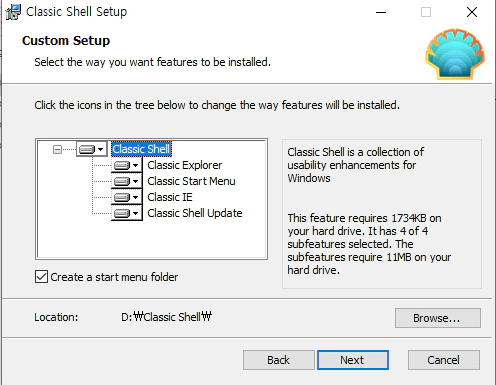
Task: Open the Classic Explorer feature install dropdown
Action: pos(126,165)
